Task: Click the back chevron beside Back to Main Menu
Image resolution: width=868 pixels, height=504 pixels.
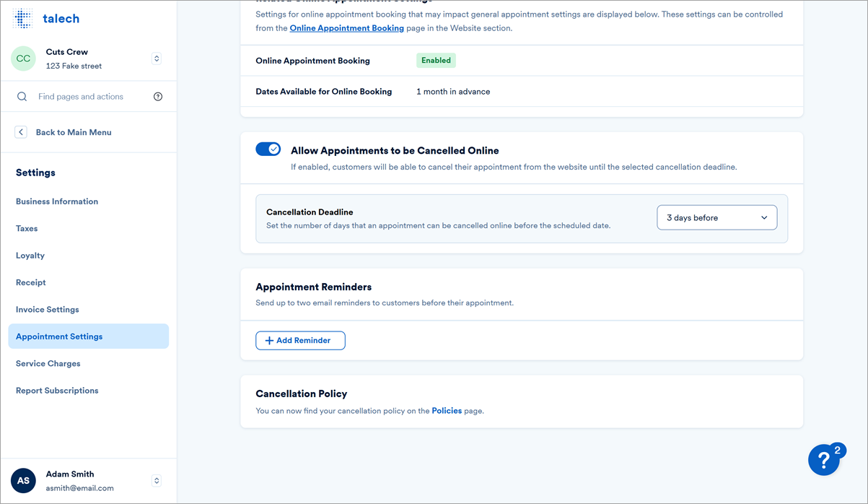Action: 21,131
